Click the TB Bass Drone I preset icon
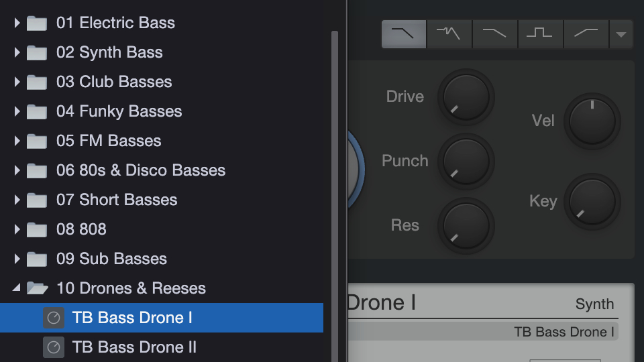This screenshot has height=362, width=644. (54, 318)
